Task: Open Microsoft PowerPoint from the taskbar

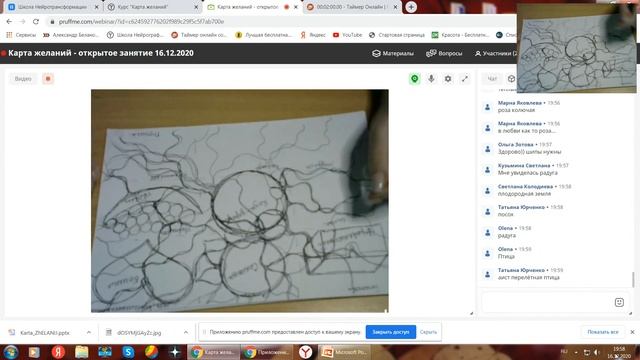Action: click(x=344, y=352)
